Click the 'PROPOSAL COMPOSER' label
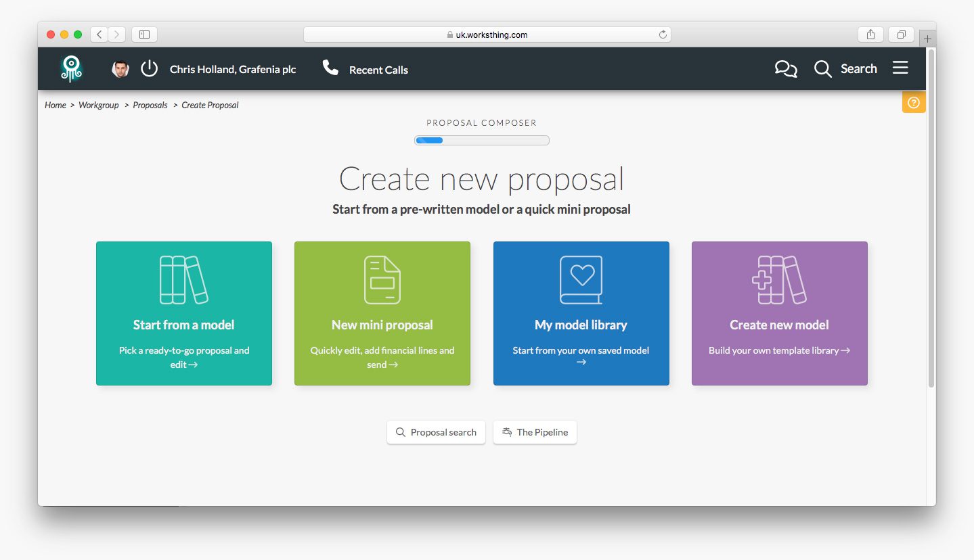Image resolution: width=974 pixels, height=560 pixels. (481, 123)
